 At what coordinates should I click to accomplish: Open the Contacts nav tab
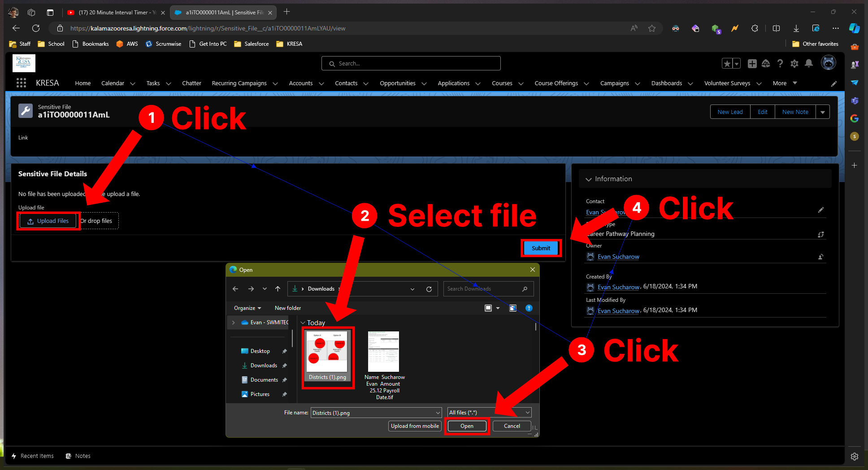(346, 83)
